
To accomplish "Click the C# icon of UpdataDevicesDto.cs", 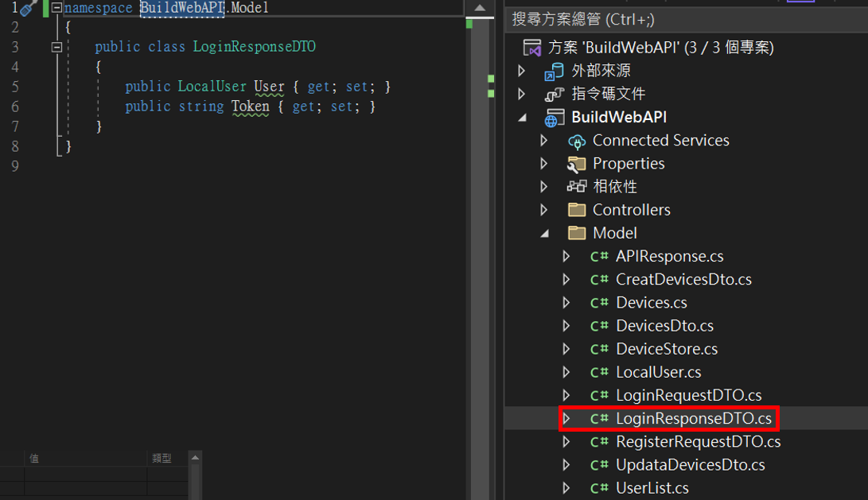I will 600,465.
